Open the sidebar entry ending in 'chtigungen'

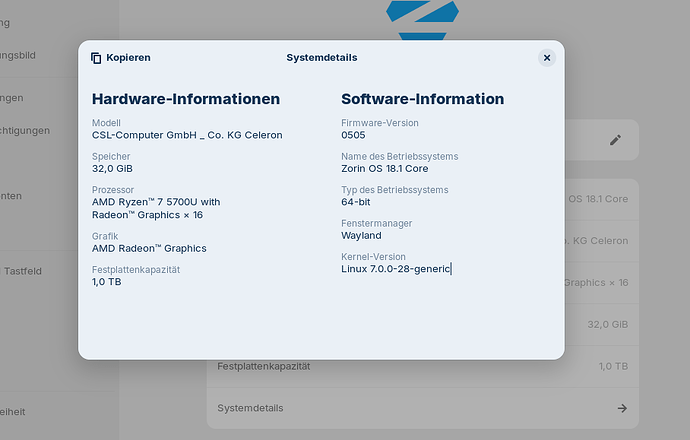[x=25, y=131]
